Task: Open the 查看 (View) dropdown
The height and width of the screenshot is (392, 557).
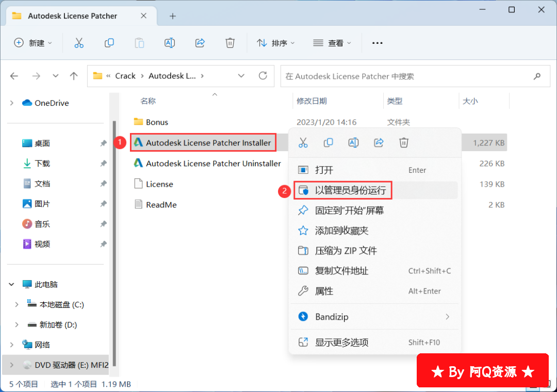Action: 332,43
